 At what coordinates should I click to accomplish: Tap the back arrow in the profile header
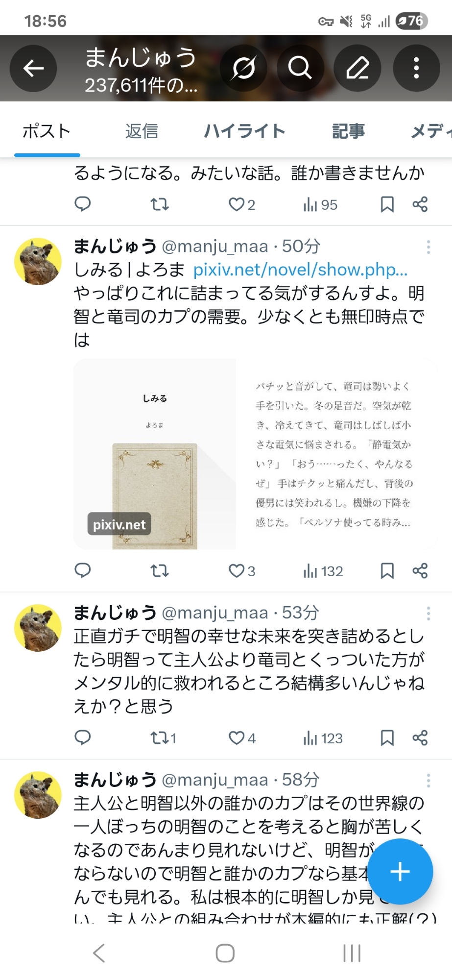[33, 68]
